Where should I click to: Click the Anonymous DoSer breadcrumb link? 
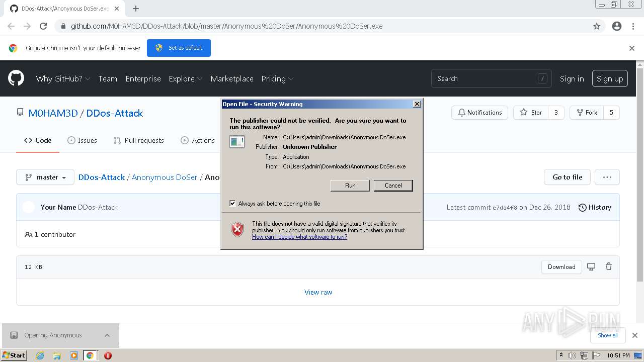click(x=165, y=177)
